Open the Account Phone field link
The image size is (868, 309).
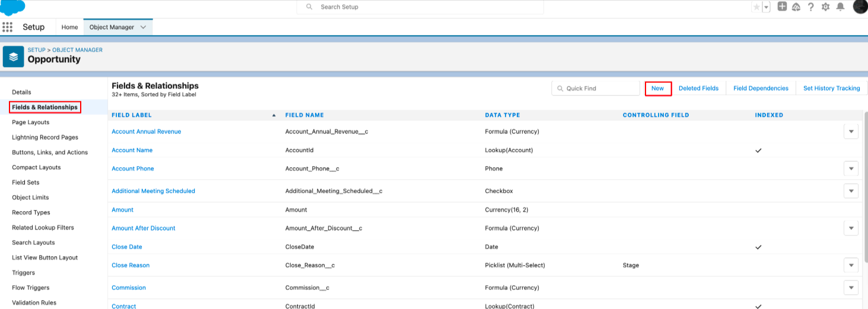[x=132, y=168]
